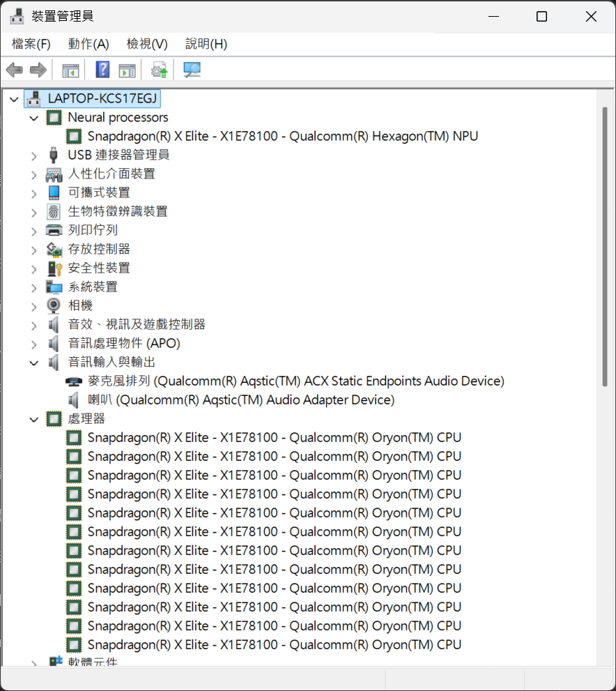This screenshot has width=616, height=691.
Task: Click the 系統裝置 folder icon
Action: 54,287
